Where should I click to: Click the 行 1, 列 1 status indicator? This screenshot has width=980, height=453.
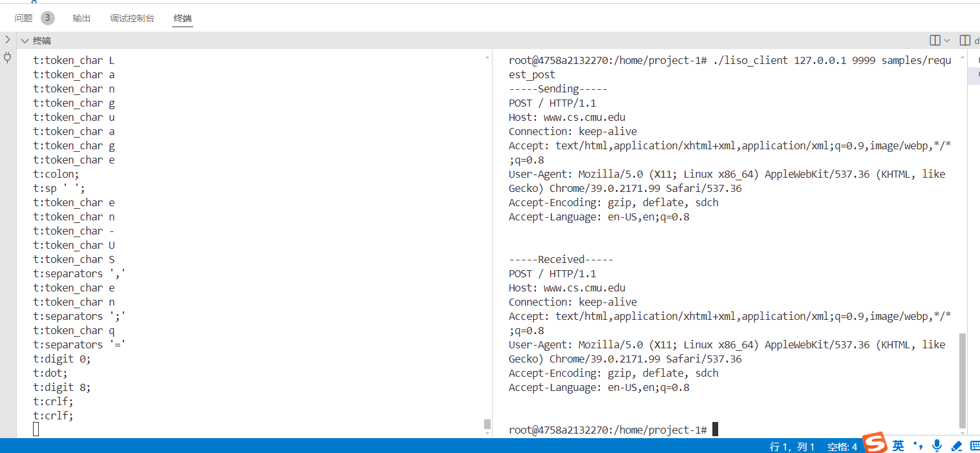click(792, 447)
